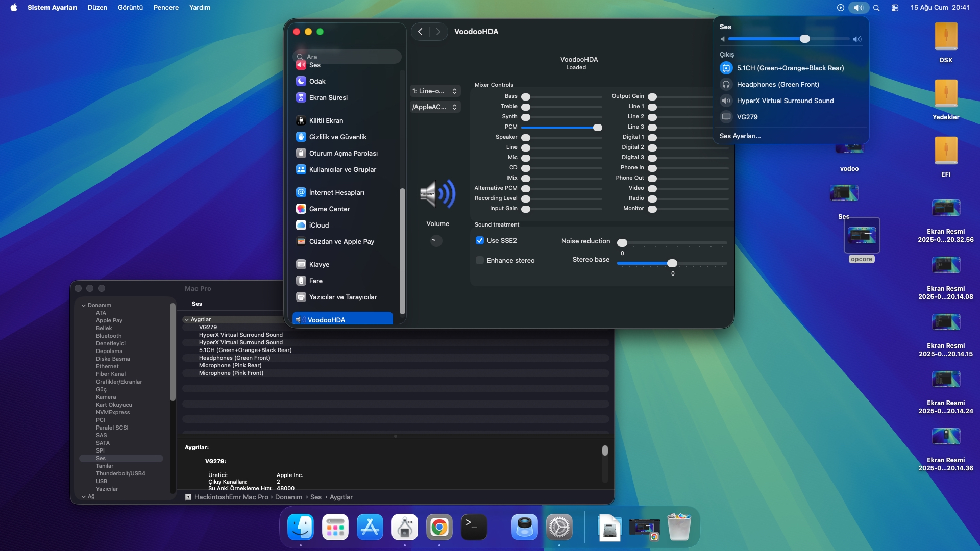Click the Spotlight search icon in the menu bar
Viewport: 980px width, 551px height.
pyautogui.click(x=876, y=8)
